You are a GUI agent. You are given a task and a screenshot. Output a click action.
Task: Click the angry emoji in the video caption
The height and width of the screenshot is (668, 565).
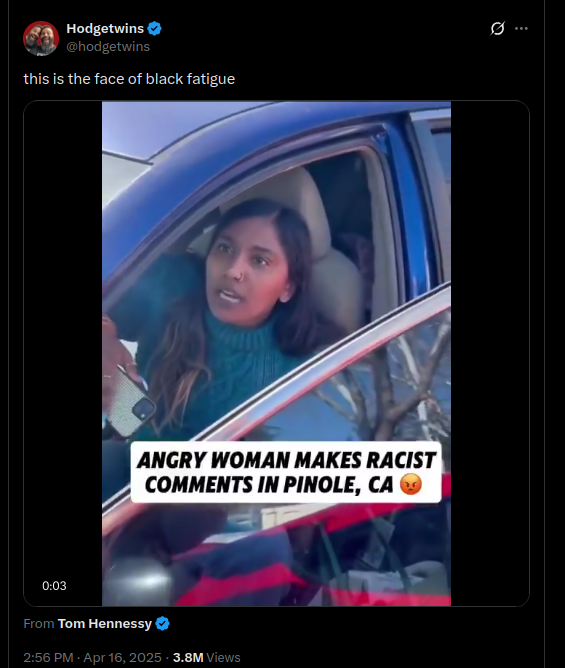tap(411, 484)
